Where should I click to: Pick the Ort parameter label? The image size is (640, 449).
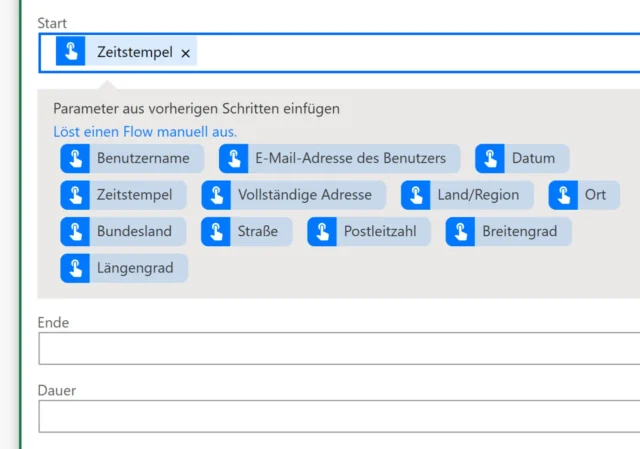pyautogui.click(x=596, y=195)
